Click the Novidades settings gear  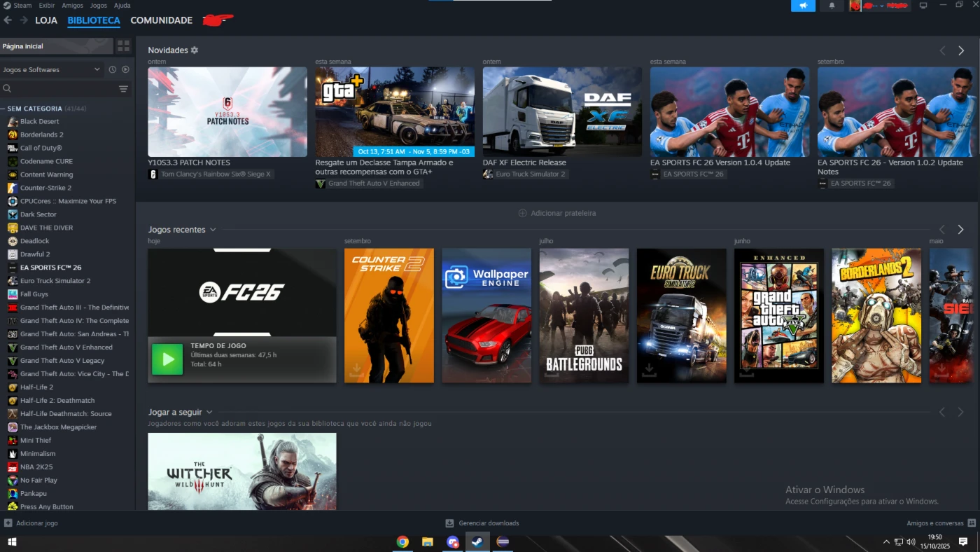[195, 50]
